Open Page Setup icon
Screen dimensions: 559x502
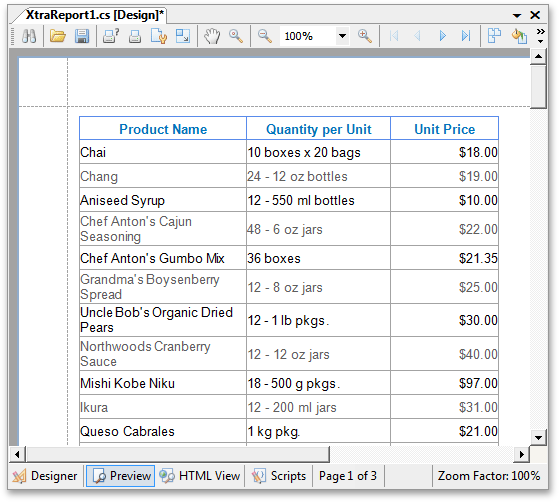click(159, 36)
